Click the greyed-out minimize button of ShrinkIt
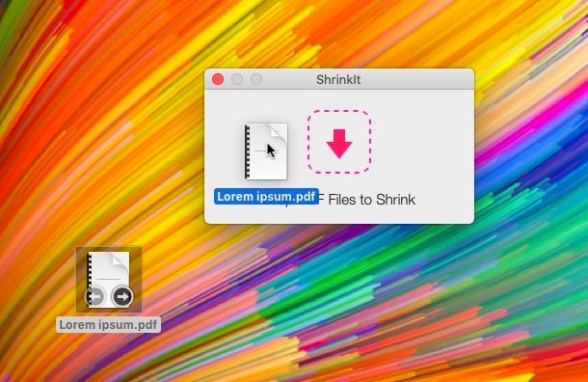Image resolution: width=588 pixels, height=382 pixels. (x=237, y=79)
